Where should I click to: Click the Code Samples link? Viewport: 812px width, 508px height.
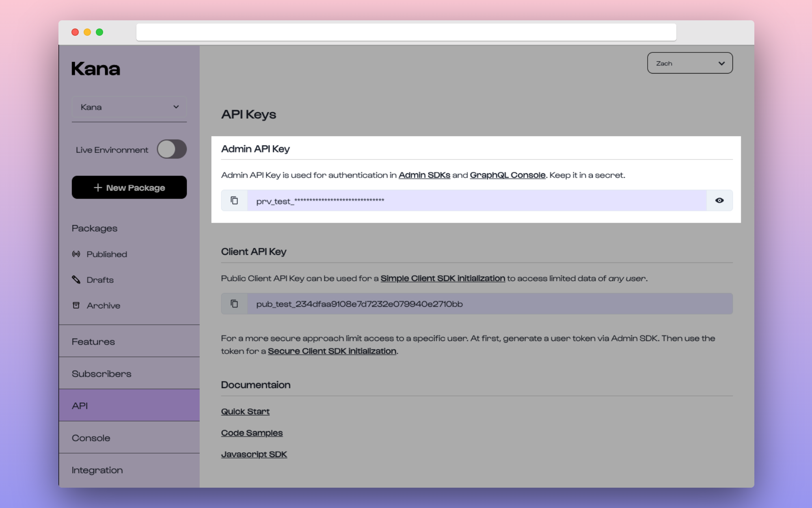click(x=252, y=432)
